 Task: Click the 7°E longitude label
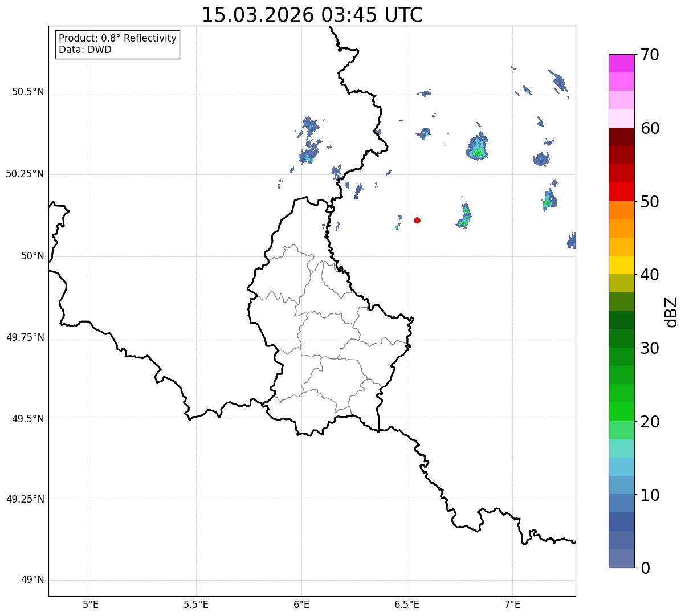pyautogui.click(x=512, y=605)
